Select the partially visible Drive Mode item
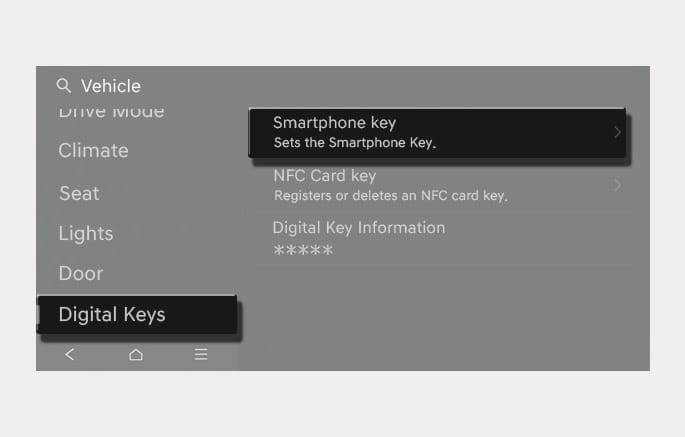 click(x=111, y=111)
